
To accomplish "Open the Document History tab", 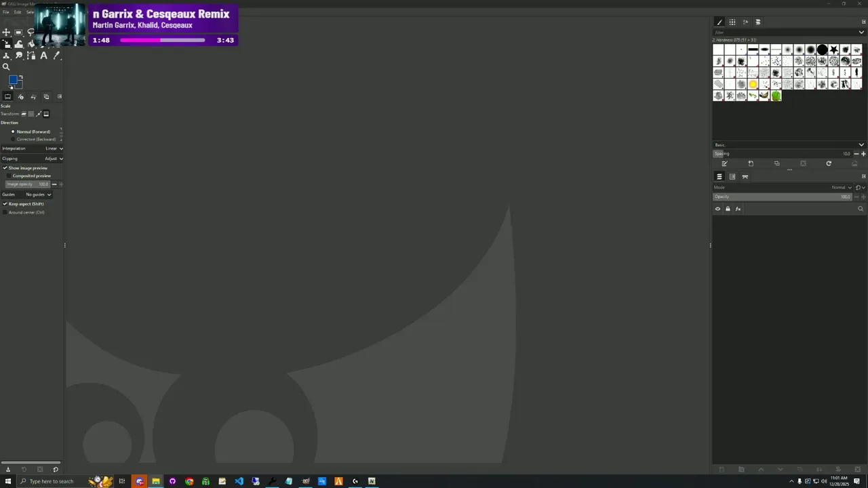I will (x=758, y=22).
